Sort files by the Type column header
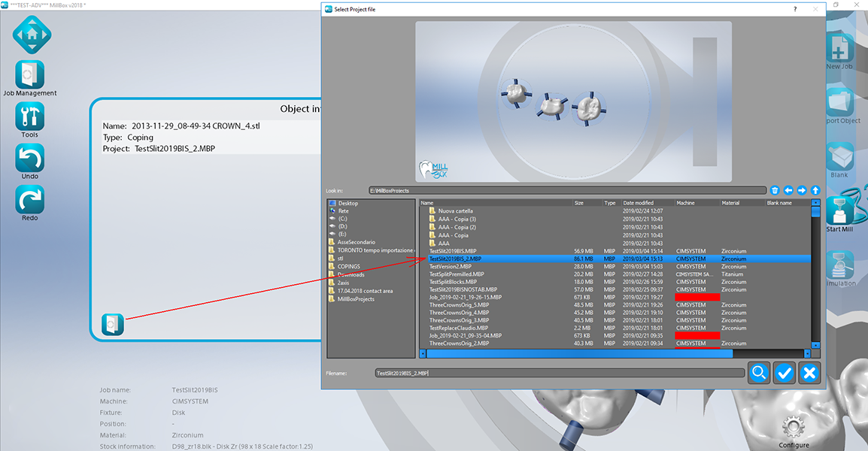The image size is (868, 451). [x=612, y=203]
